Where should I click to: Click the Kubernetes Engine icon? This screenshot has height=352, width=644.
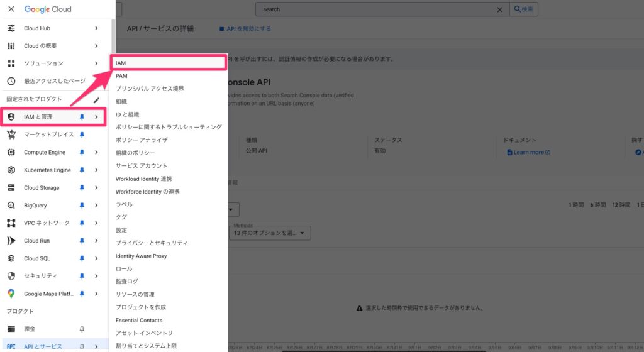click(x=11, y=170)
